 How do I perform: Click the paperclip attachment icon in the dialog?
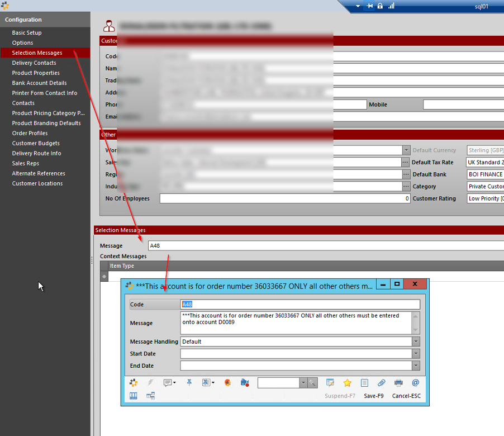tap(381, 382)
